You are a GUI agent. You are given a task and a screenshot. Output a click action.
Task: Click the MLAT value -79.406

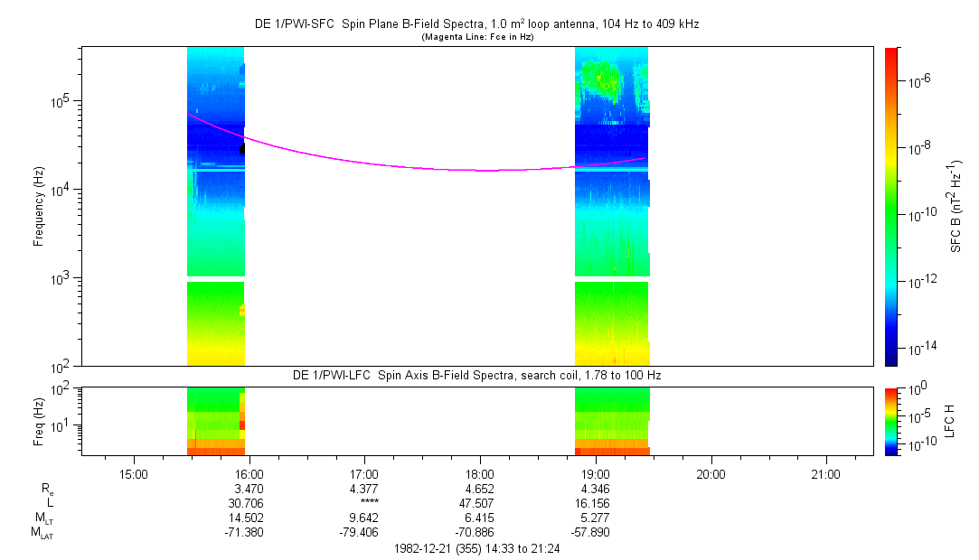coord(364,533)
